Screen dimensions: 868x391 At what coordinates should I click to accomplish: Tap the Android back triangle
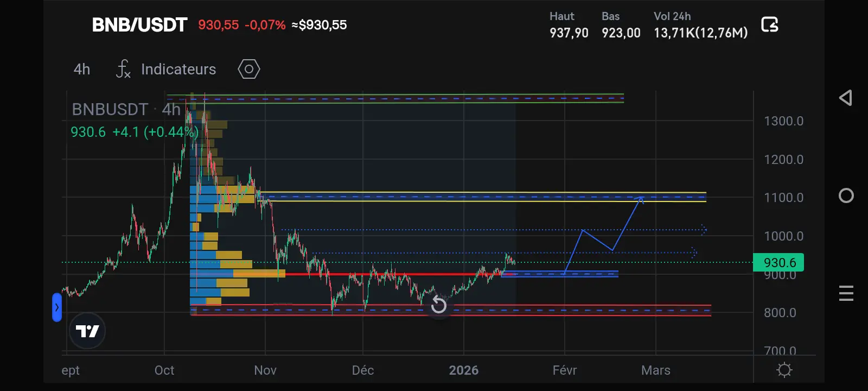(x=845, y=98)
